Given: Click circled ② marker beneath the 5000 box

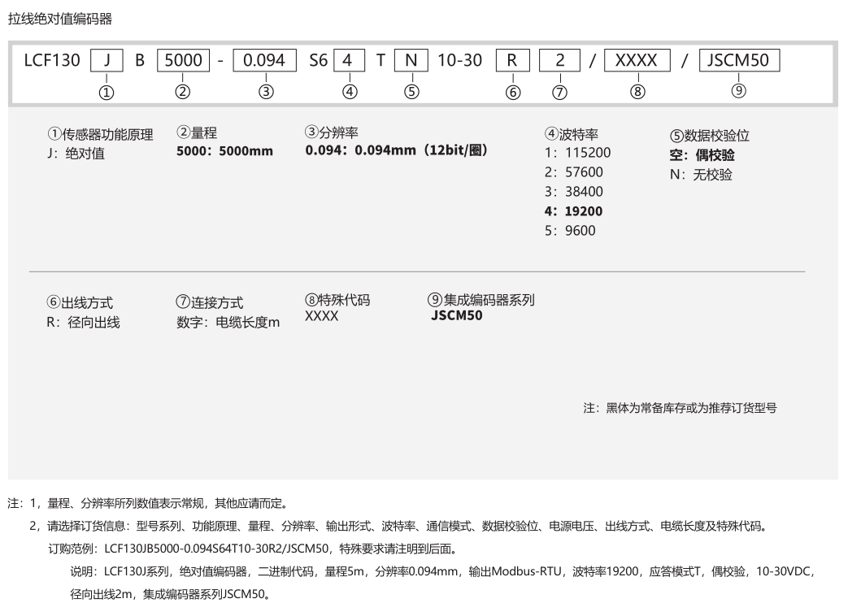Looking at the screenshot, I should tap(183, 91).
